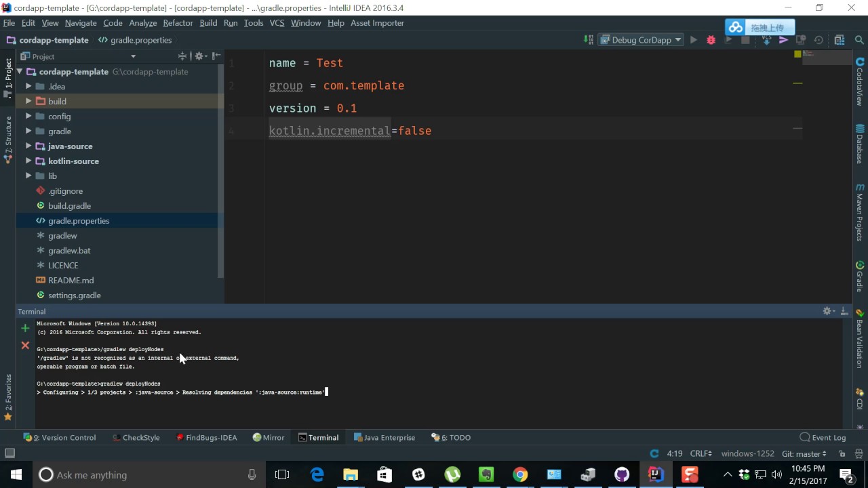Open the VCS menu
Screen dimensions: 868x488
pos(277,23)
